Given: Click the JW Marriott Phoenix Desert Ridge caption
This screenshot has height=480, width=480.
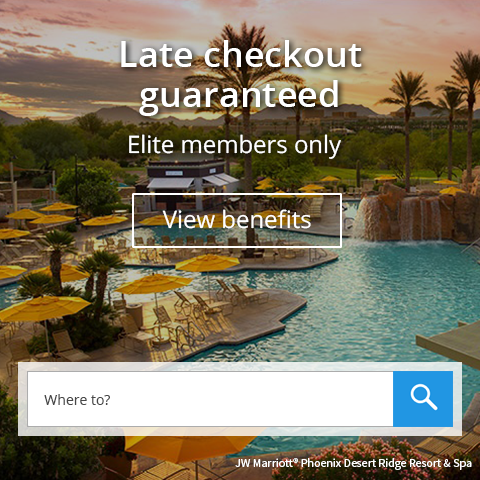Looking at the screenshot, I should pos(354,463).
